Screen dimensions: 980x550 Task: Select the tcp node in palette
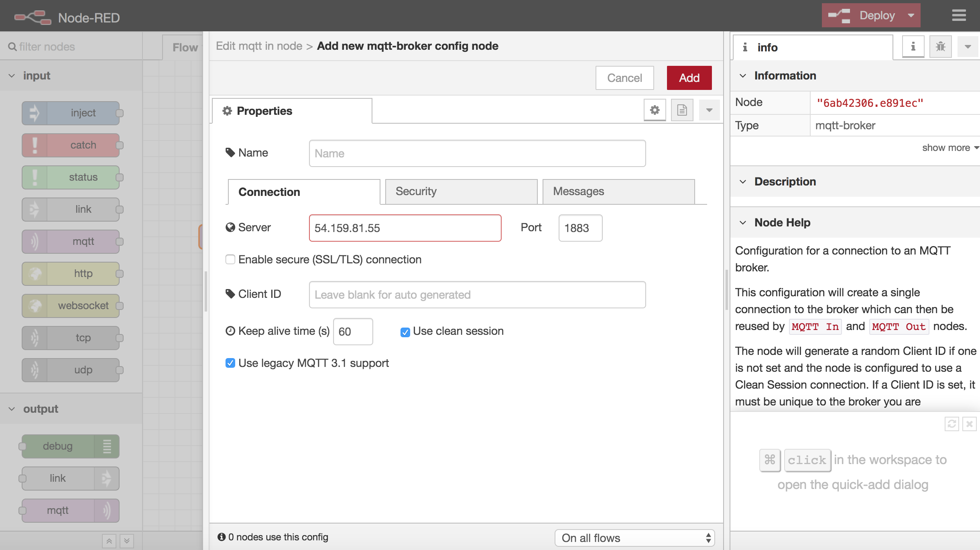(x=71, y=338)
